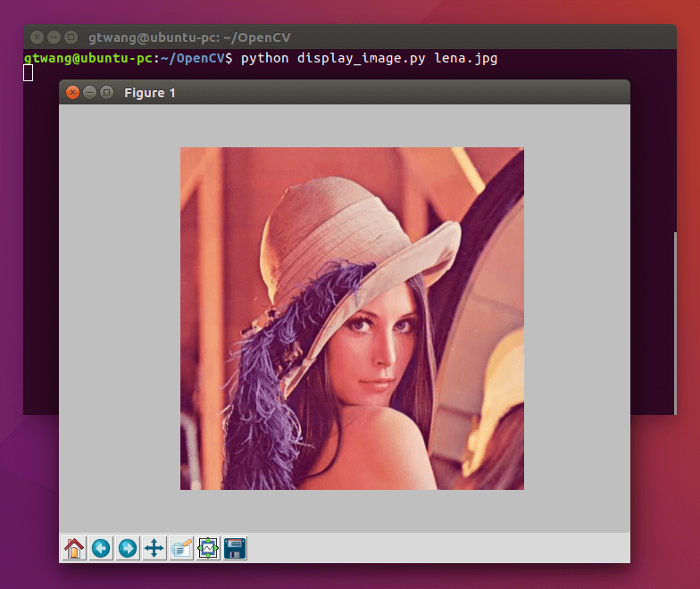Close the Figure 1 window
This screenshot has width=700, height=589.
click(x=73, y=93)
